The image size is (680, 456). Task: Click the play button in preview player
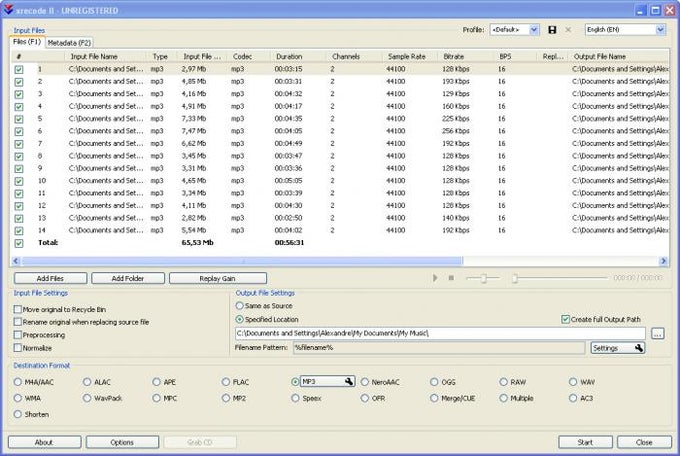435,278
